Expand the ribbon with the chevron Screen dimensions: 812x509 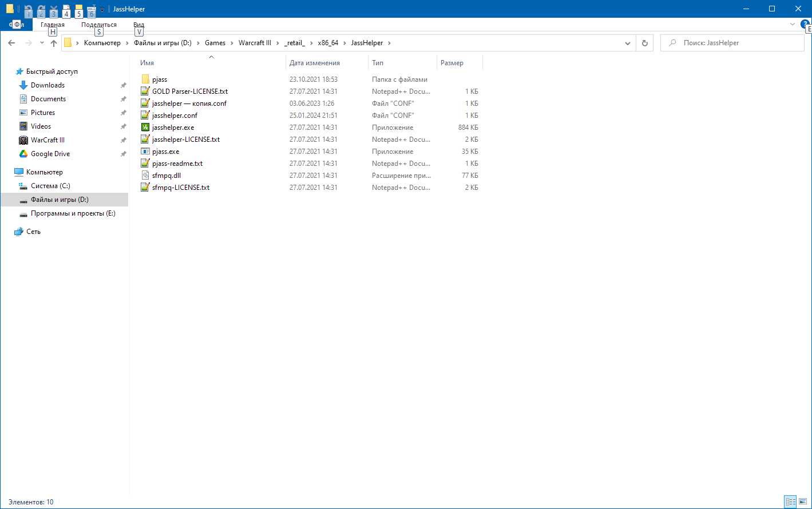(x=793, y=24)
